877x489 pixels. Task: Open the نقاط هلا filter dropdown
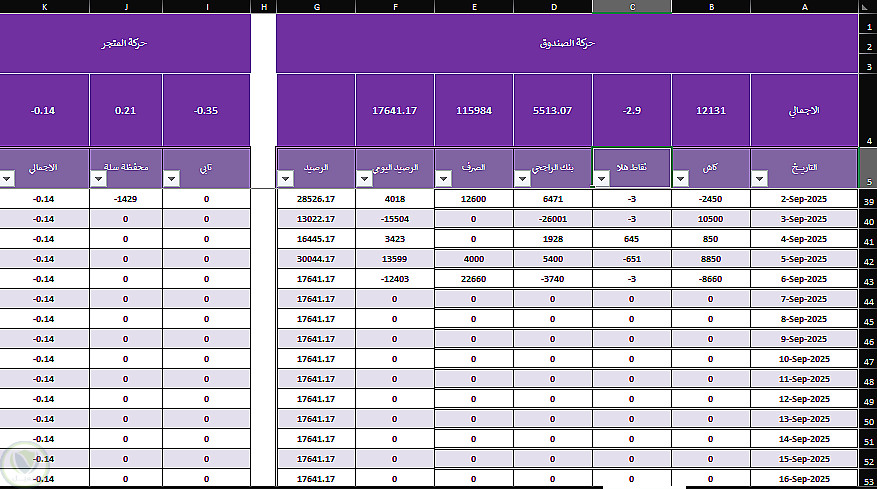click(x=601, y=179)
